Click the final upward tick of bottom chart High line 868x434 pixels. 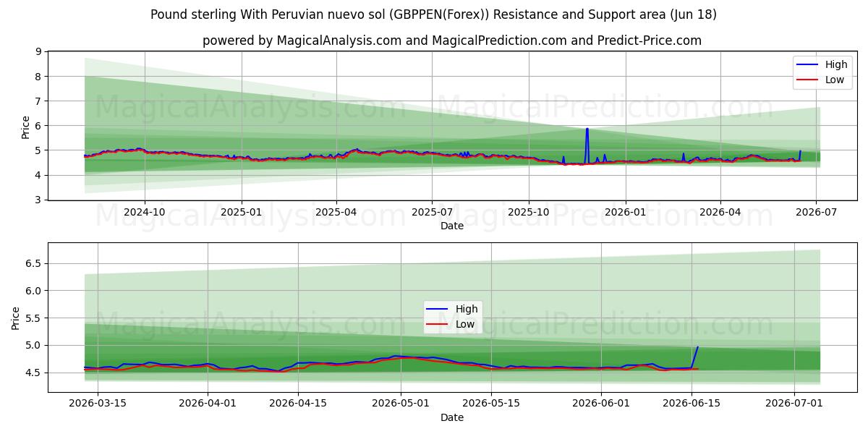pyautogui.click(x=698, y=347)
